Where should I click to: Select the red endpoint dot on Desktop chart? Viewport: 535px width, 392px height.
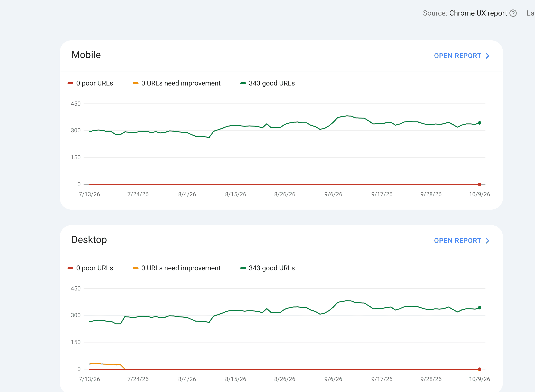[x=480, y=369]
